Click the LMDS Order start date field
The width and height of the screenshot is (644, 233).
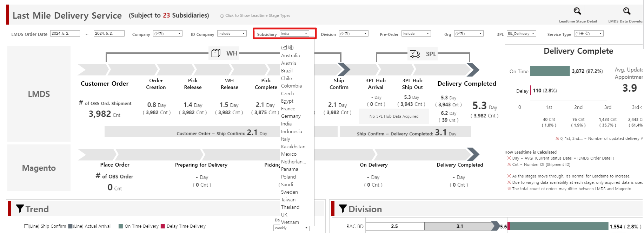[65, 34]
